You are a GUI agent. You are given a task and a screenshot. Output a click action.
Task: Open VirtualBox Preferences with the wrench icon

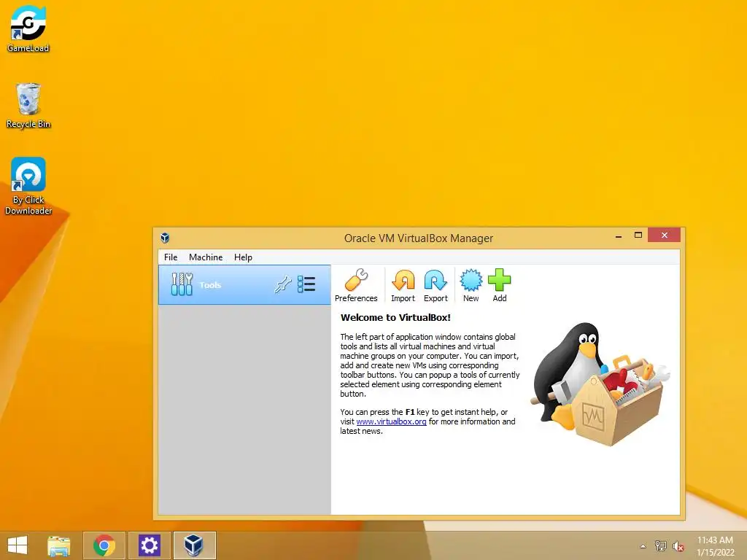pos(356,285)
